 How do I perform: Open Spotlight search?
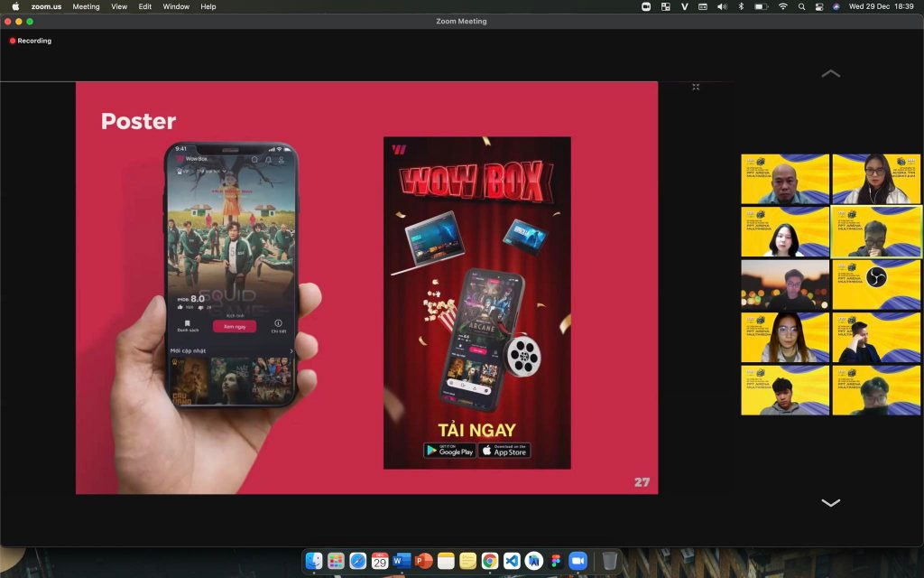click(x=801, y=6)
